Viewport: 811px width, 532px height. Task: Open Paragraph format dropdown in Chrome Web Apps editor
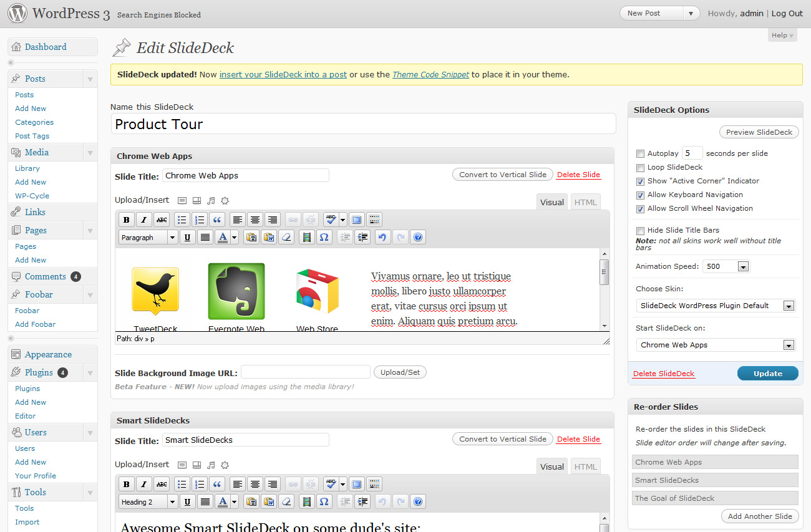coord(148,238)
